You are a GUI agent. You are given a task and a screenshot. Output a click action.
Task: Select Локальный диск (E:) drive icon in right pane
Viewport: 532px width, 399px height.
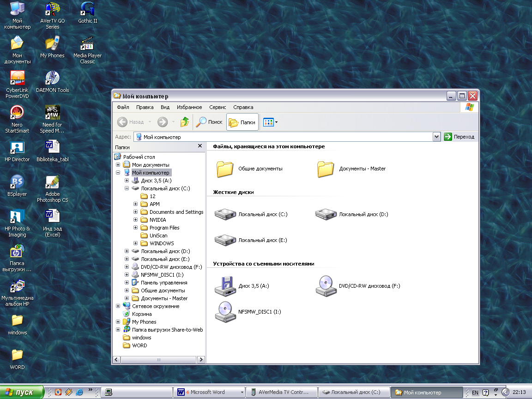251,240
